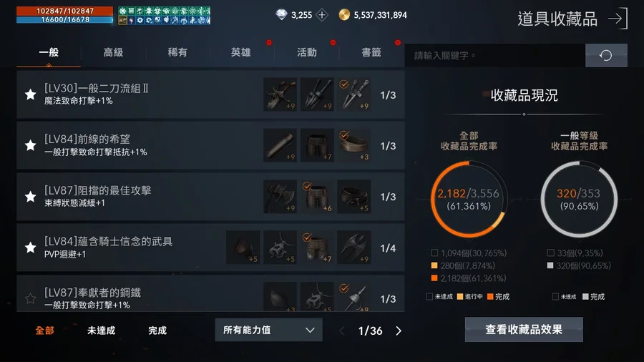Click the exit arrow icon beside 道具收藏品

[618, 19]
